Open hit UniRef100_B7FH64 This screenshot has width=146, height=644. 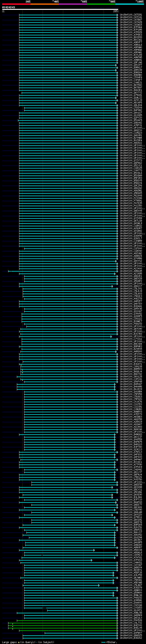(x=131, y=27)
